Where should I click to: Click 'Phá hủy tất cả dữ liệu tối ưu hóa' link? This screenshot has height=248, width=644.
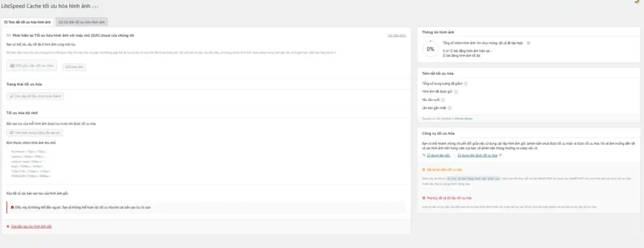pyautogui.click(x=450, y=198)
